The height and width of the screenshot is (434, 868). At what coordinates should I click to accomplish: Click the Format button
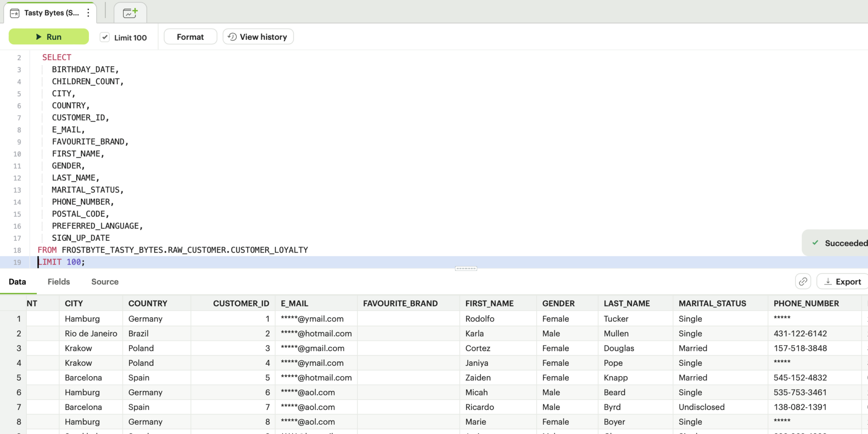(190, 36)
